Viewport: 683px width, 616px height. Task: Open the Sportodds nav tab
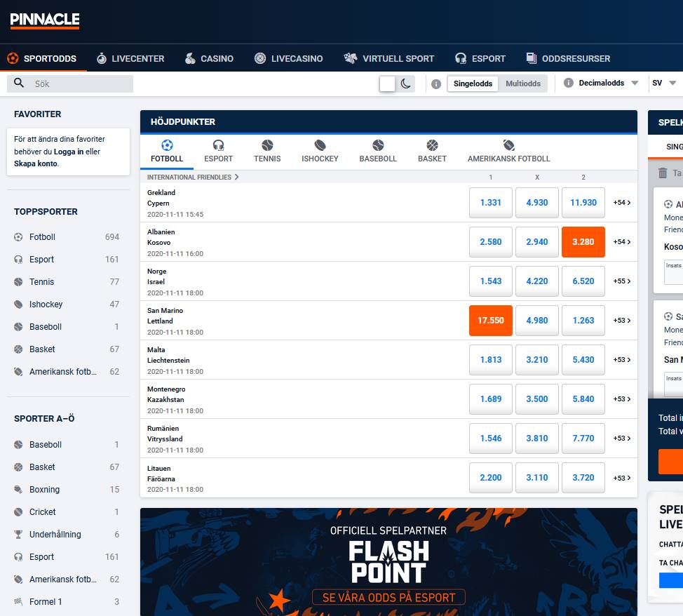click(x=43, y=58)
